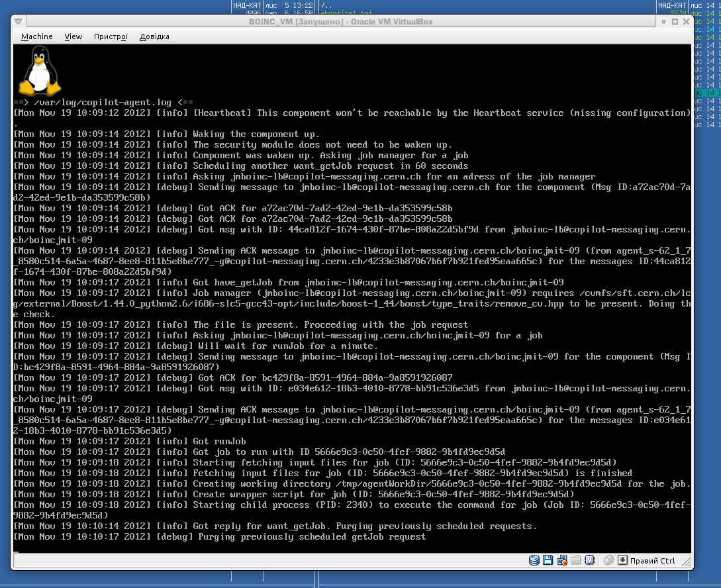Click the Правий Ctrl host key label
This screenshot has width=721, height=588.
[x=652, y=561]
